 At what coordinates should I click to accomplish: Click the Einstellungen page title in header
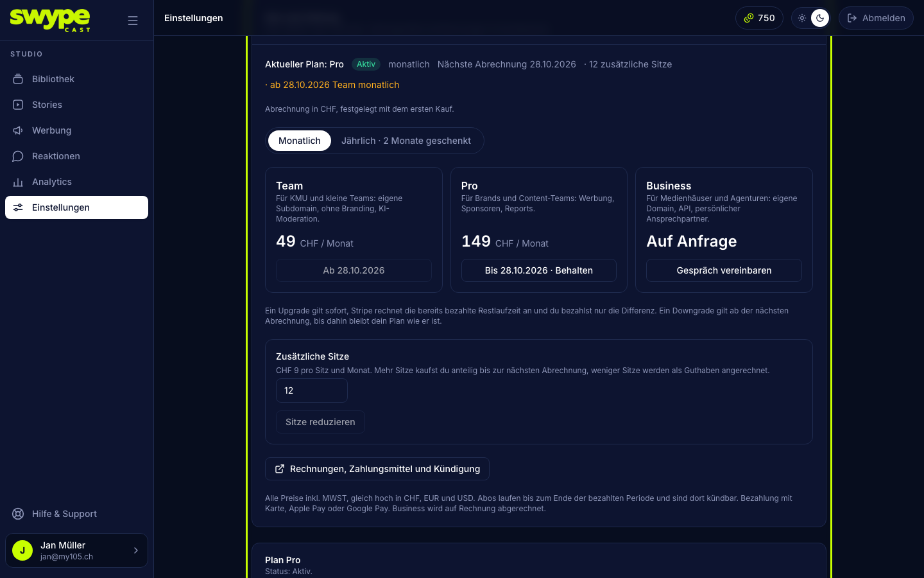(x=194, y=18)
